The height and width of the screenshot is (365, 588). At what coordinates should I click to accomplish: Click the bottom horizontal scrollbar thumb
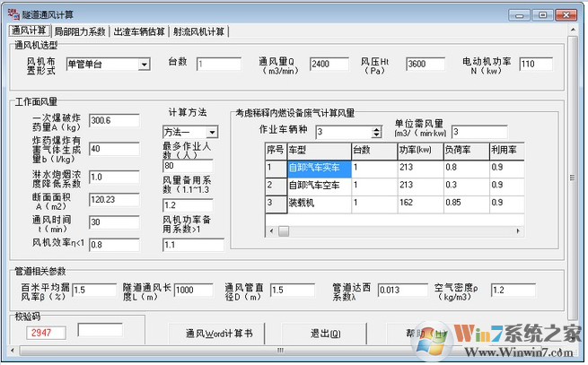[280, 351]
